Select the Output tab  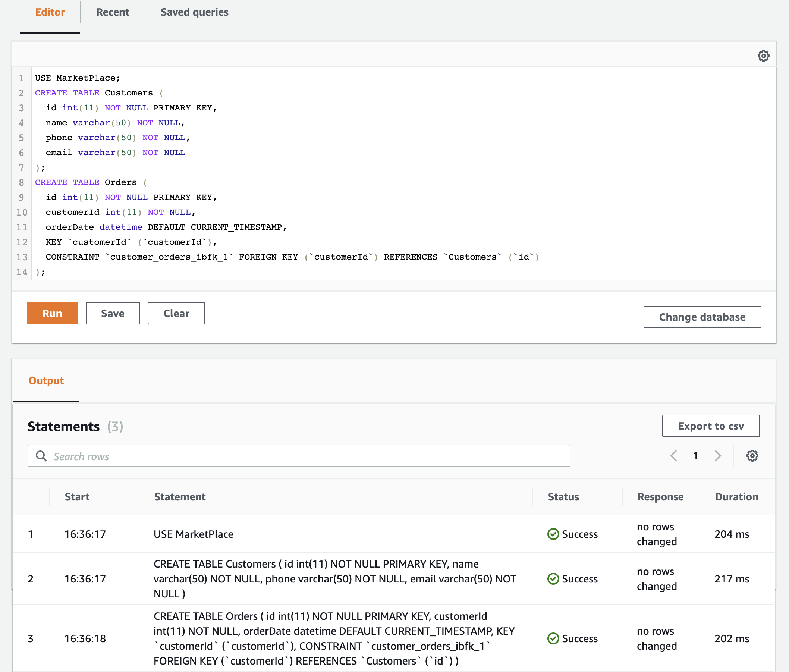[46, 381]
